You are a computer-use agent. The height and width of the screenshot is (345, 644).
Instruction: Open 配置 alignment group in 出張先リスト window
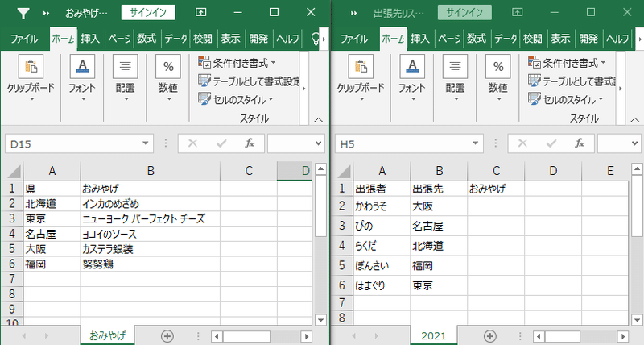tap(455, 79)
